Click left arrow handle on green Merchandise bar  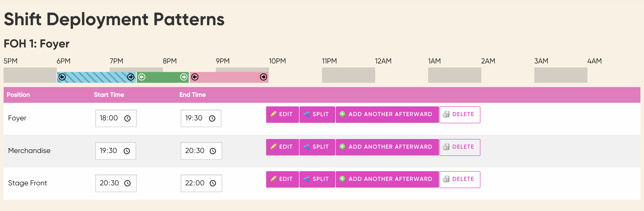click(142, 77)
